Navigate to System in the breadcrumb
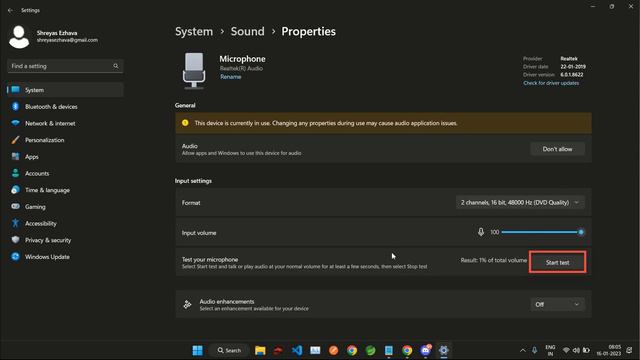 pyautogui.click(x=194, y=31)
